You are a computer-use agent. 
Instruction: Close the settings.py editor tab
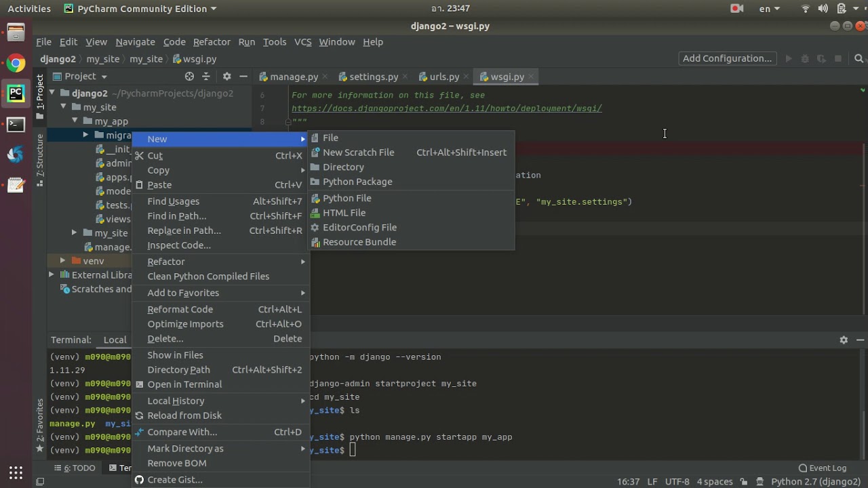click(405, 77)
